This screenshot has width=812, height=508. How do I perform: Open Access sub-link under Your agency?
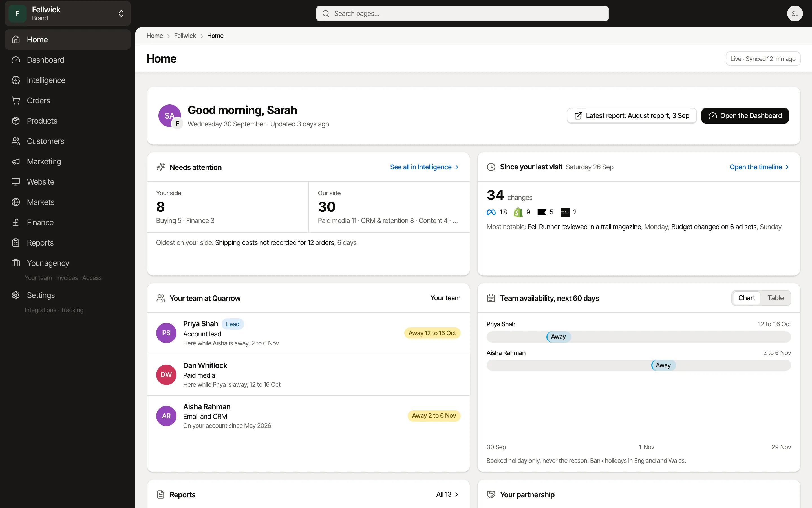tap(92, 278)
